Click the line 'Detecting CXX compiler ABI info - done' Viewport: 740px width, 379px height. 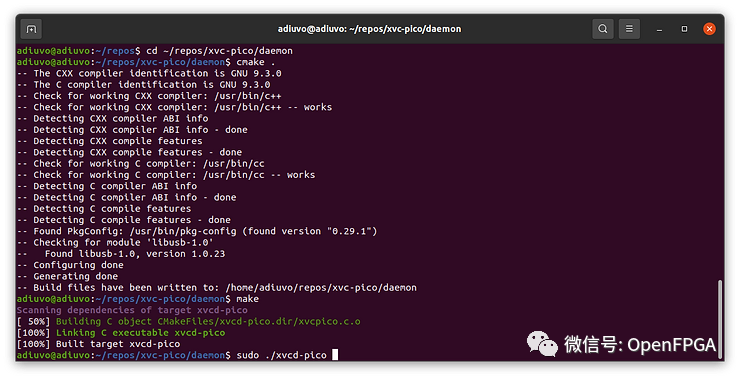pos(132,130)
